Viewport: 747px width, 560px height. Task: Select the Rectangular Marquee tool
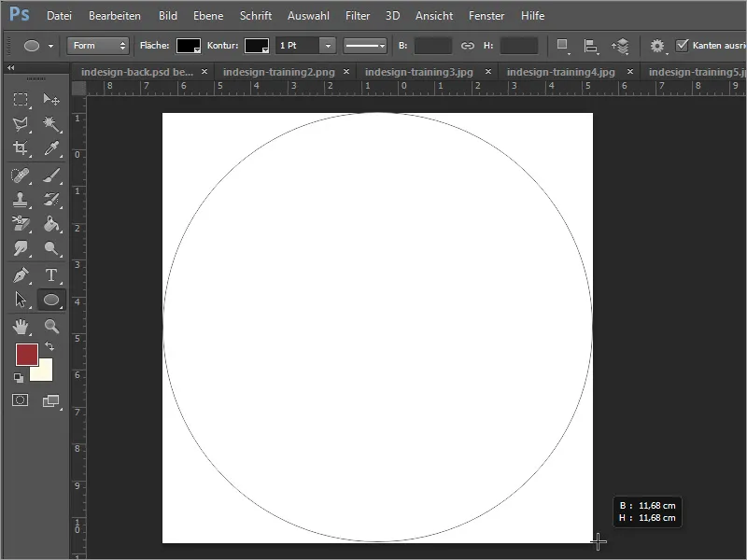[x=20, y=100]
